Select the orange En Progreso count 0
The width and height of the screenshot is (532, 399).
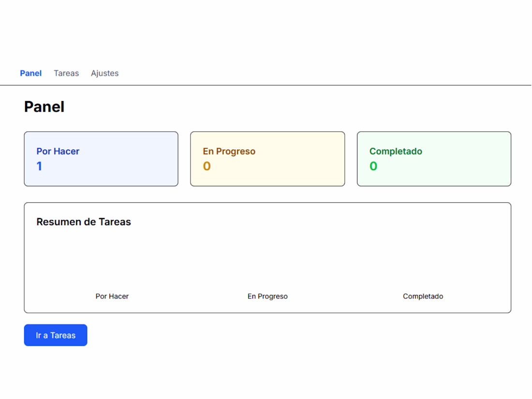pos(207,166)
